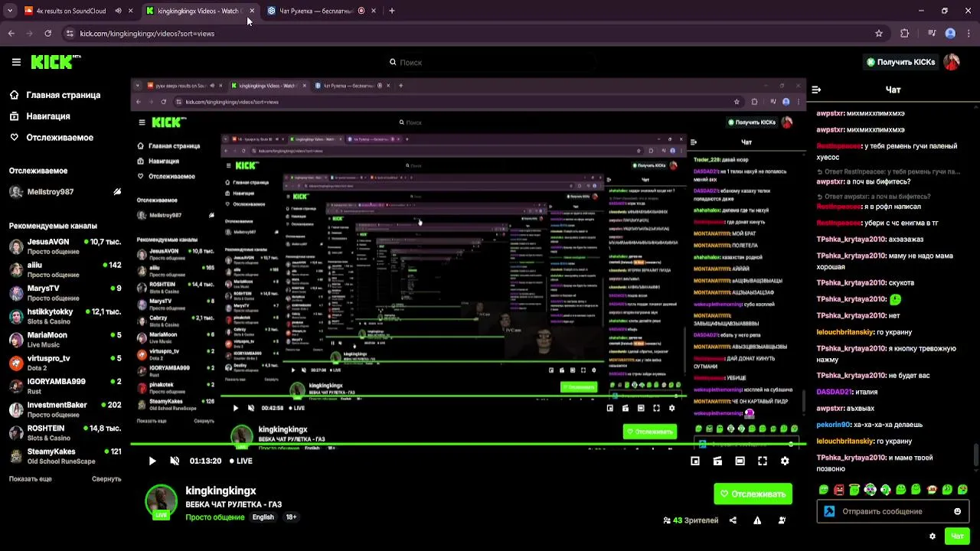980x551 pixels.
Task: Close the Чат Рулетка tab
Action: coord(374,11)
